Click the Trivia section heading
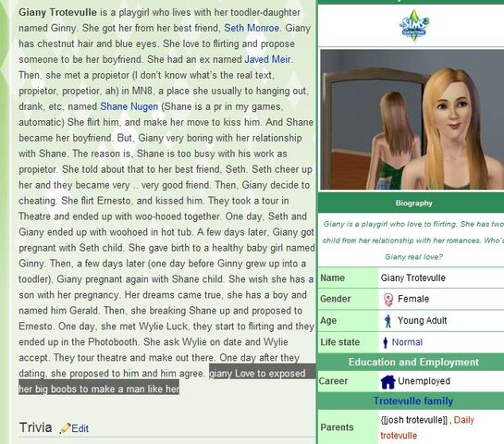504x444 pixels. click(35, 427)
